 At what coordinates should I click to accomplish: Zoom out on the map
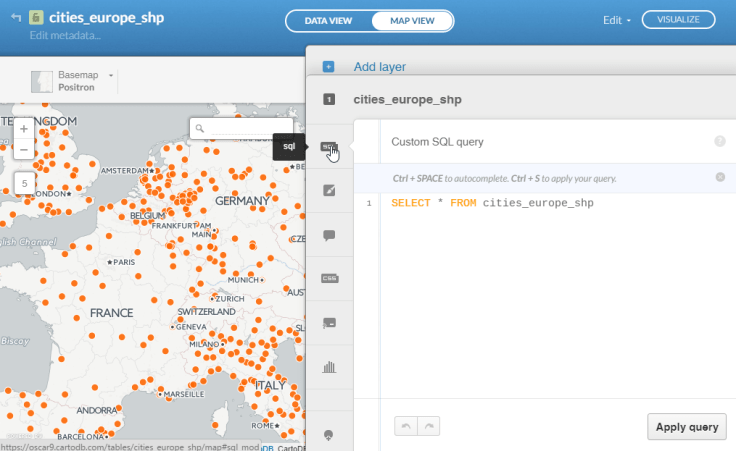click(x=24, y=150)
